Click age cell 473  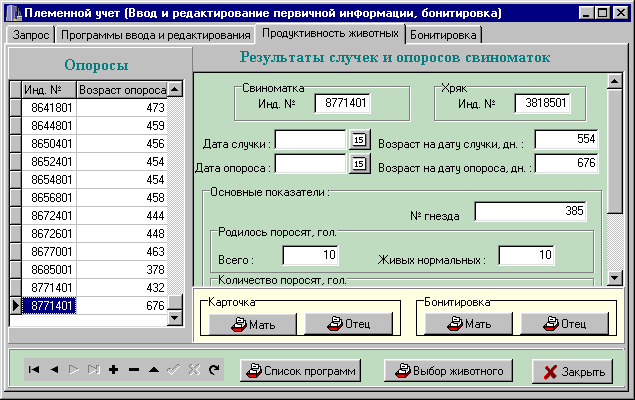(x=122, y=108)
